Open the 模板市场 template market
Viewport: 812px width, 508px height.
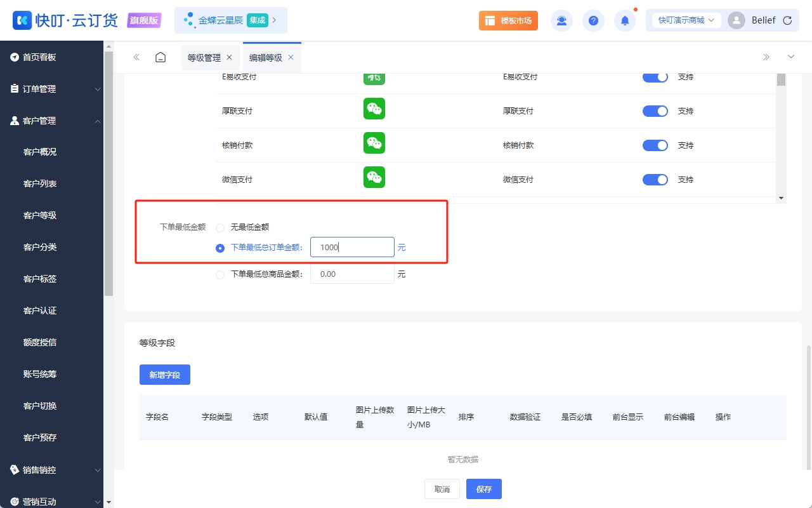pos(508,20)
